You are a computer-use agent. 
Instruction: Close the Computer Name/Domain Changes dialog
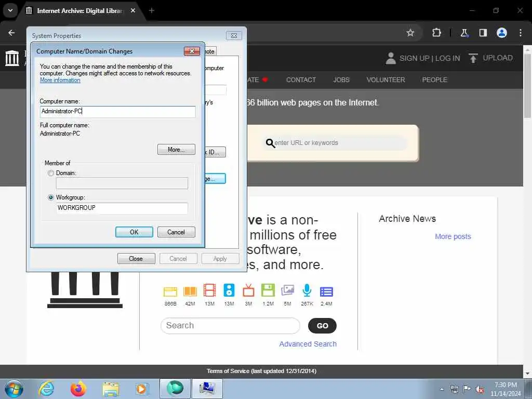[x=192, y=51]
